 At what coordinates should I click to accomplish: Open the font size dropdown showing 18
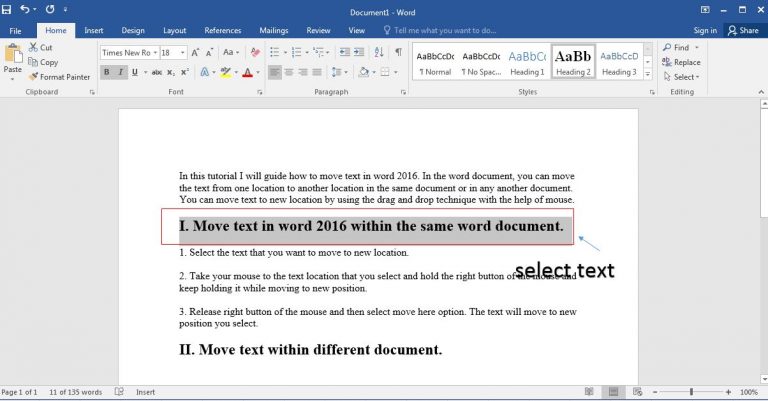pos(182,52)
